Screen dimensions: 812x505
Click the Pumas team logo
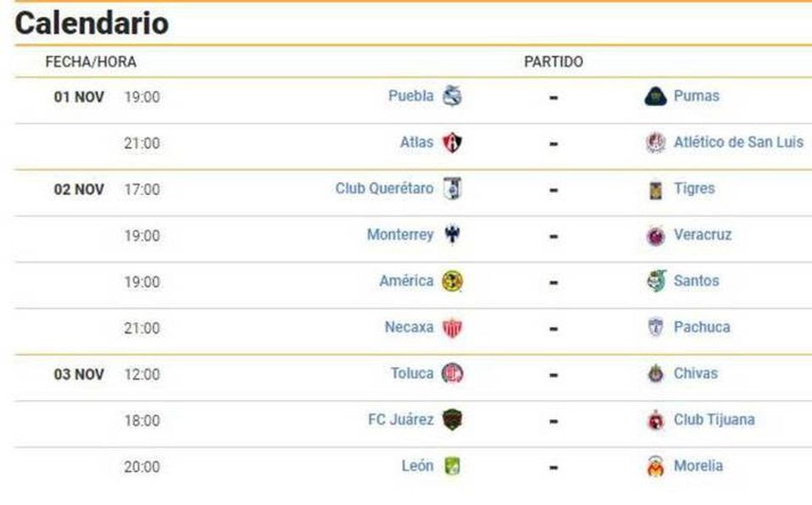point(655,97)
